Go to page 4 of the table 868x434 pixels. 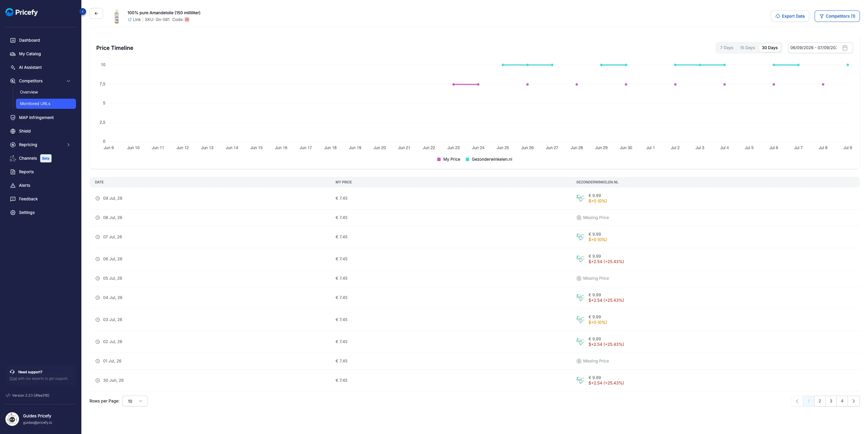coord(842,401)
